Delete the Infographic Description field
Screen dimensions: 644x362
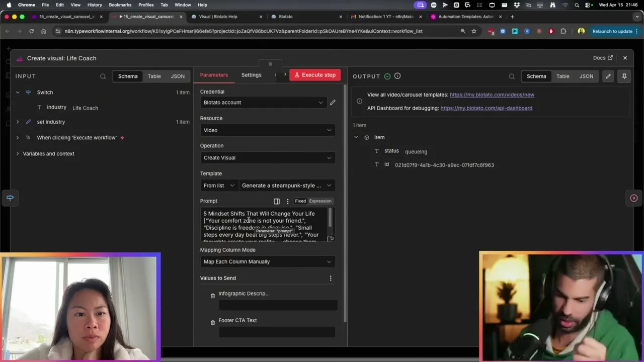point(213,296)
